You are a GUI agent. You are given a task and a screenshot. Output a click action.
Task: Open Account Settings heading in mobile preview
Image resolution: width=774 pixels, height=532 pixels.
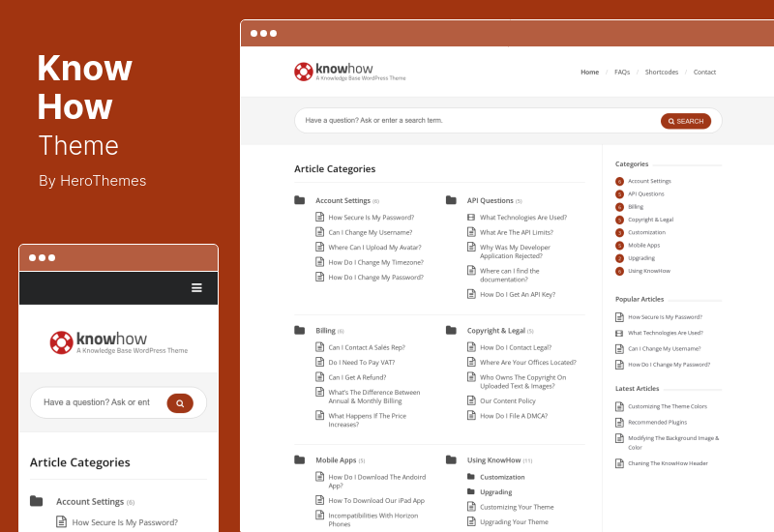click(90, 501)
